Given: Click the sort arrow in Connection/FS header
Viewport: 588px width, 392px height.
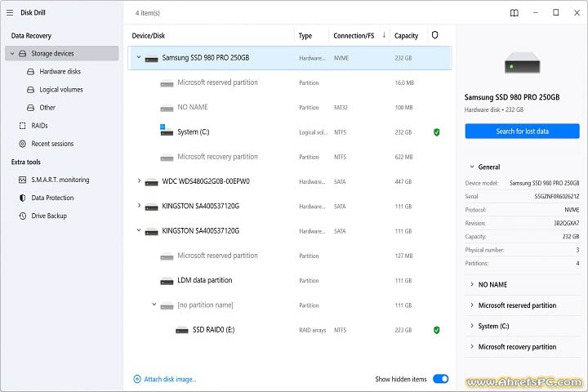Looking at the screenshot, I should [x=384, y=35].
